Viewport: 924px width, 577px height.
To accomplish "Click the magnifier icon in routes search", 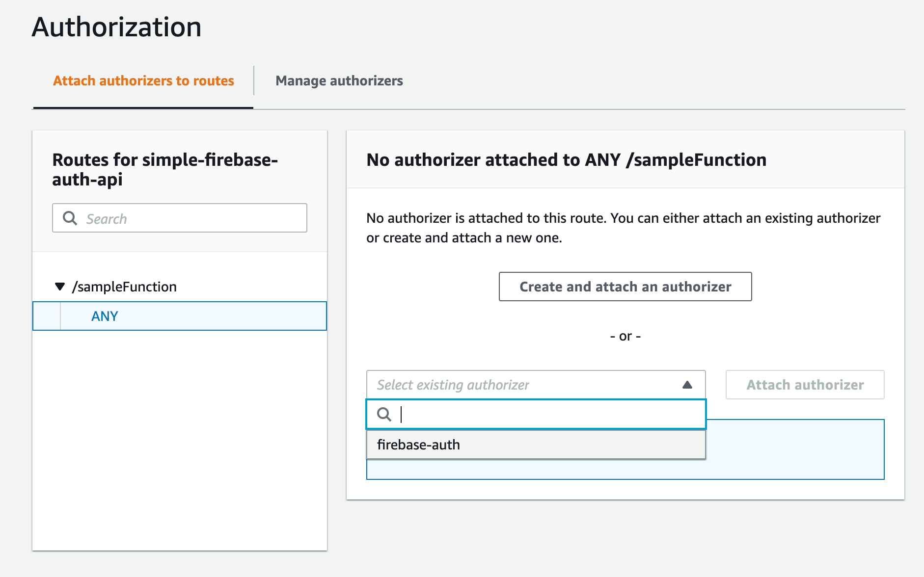I will point(70,218).
